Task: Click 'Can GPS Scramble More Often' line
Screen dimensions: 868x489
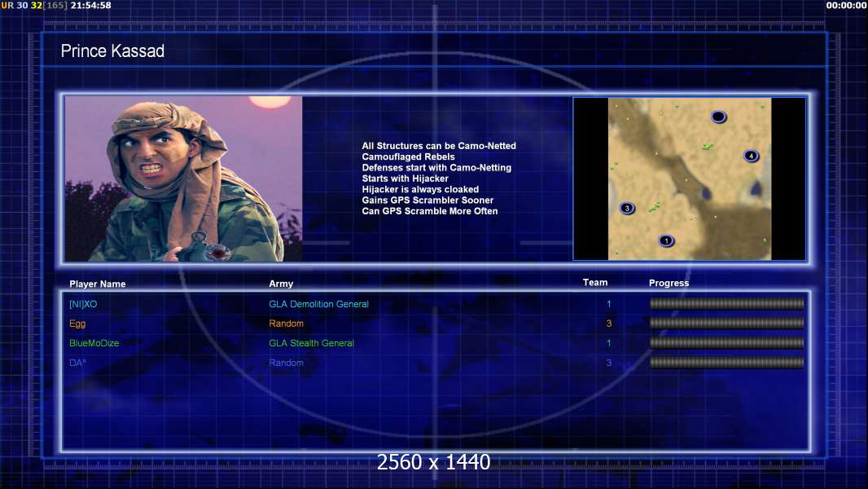Action: pyautogui.click(x=430, y=211)
